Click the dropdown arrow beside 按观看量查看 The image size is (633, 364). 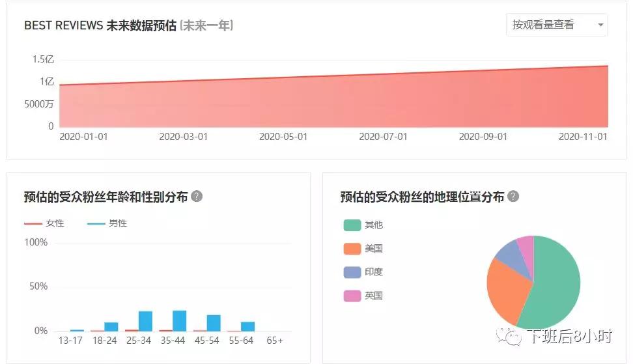[x=600, y=25]
